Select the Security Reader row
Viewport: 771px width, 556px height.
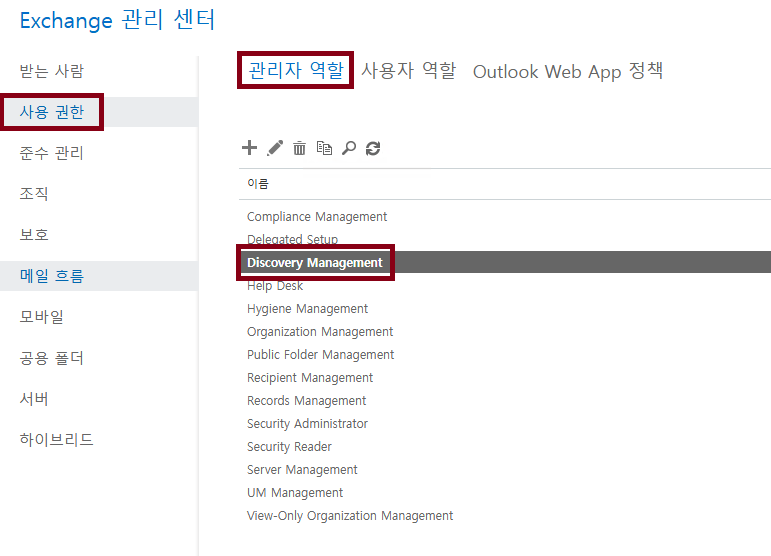pyautogui.click(x=505, y=446)
